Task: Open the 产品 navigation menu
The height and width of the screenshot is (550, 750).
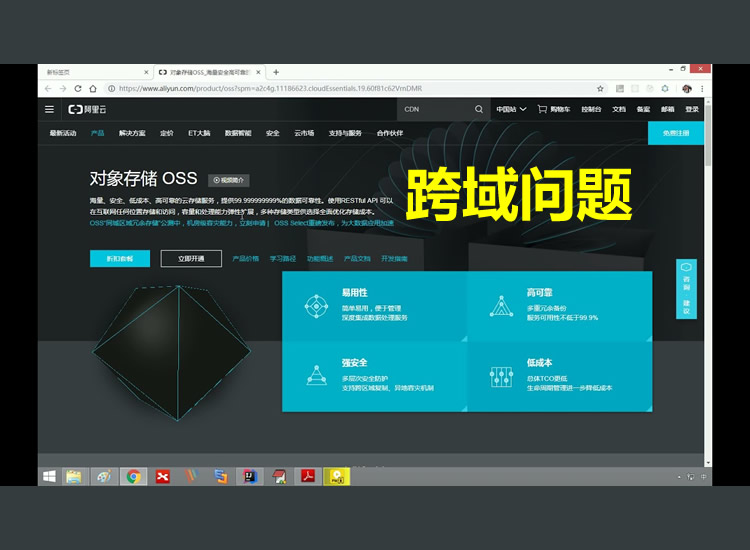Action: point(98,132)
